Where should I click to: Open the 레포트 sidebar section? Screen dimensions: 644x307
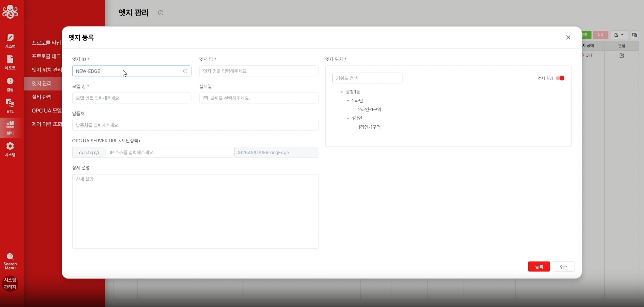pos(10,63)
